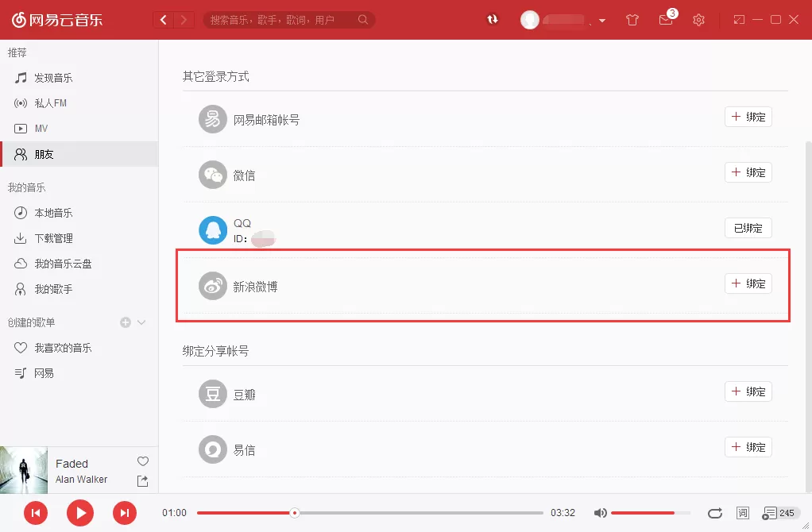Skip to the next track
Image resolution: width=812 pixels, height=532 pixels.
pos(125,513)
